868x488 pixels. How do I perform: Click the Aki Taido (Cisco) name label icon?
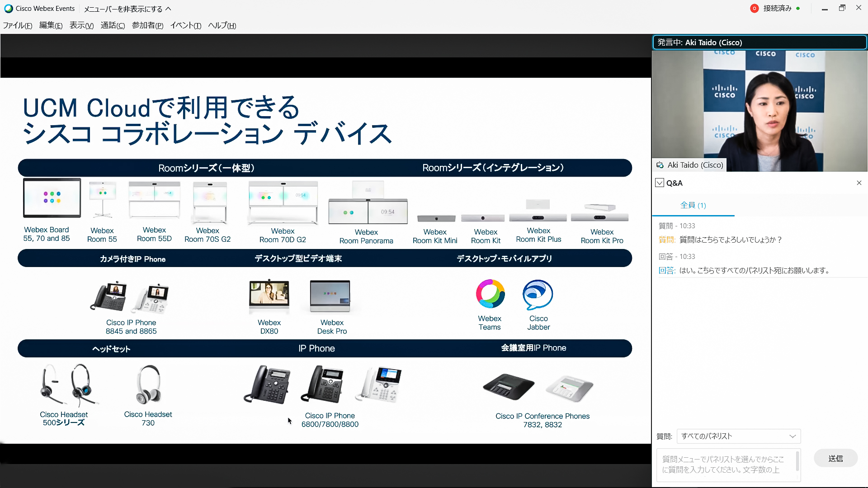tap(660, 165)
